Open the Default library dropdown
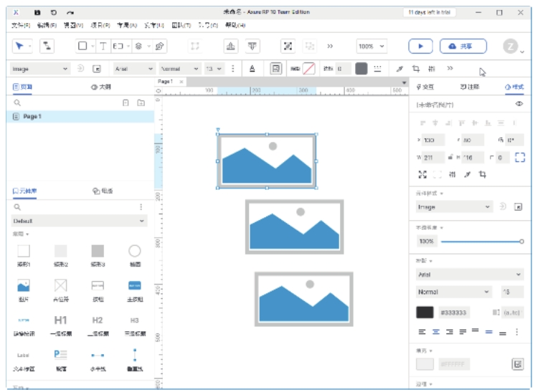The height and width of the screenshot is (392, 535). 79,221
